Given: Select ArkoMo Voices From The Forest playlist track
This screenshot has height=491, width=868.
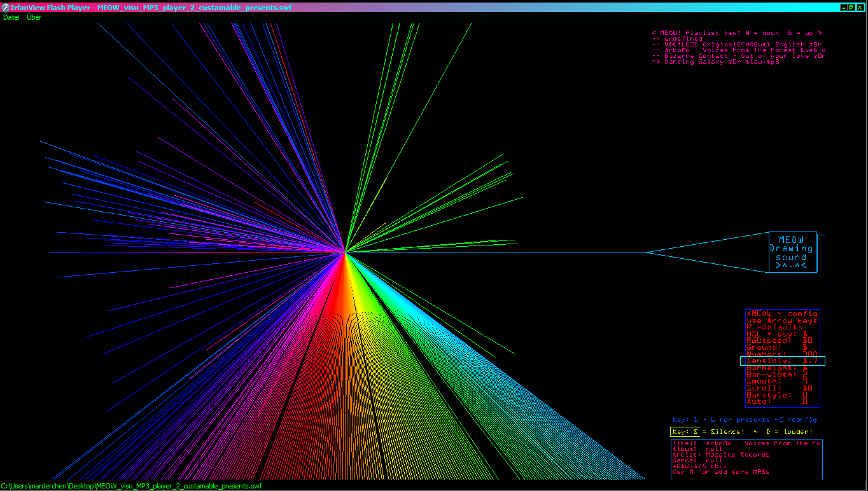Looking at the screenshot, I should (x=738, y=50).
